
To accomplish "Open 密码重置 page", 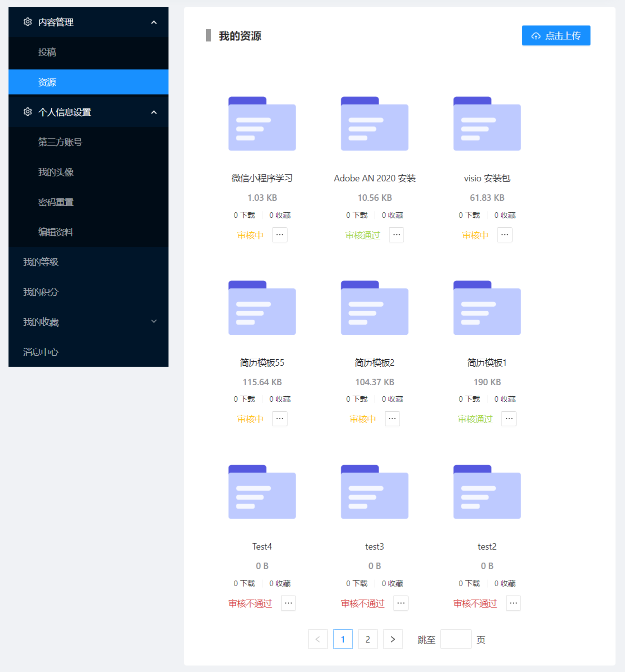I will pyautogui.click(x=88, y=202).
